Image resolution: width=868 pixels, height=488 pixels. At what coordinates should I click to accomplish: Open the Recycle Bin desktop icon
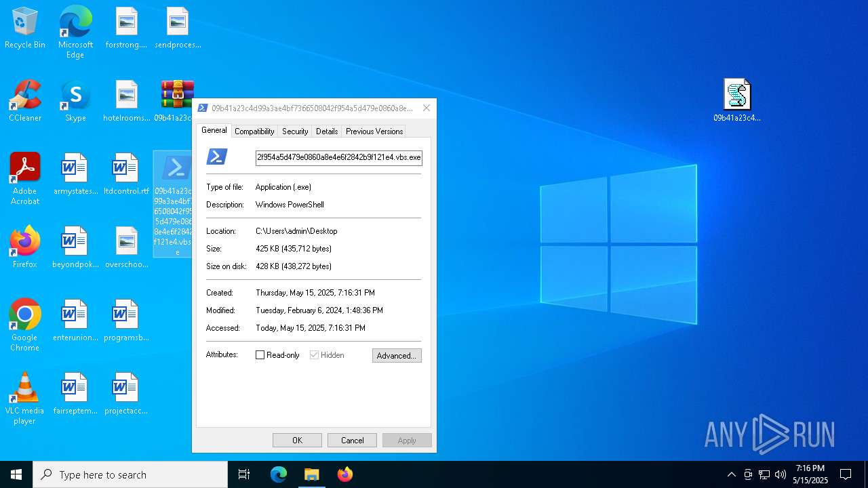pos(25,28)
